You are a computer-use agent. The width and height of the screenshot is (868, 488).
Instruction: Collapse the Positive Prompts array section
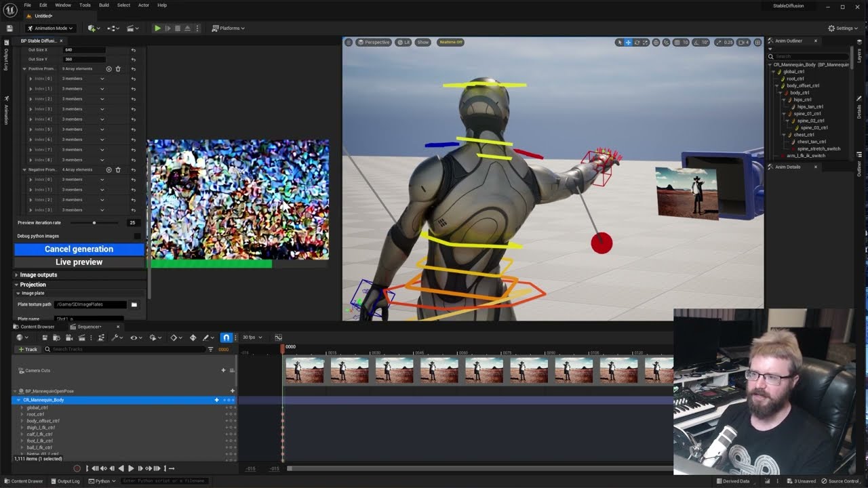(24, 69)
